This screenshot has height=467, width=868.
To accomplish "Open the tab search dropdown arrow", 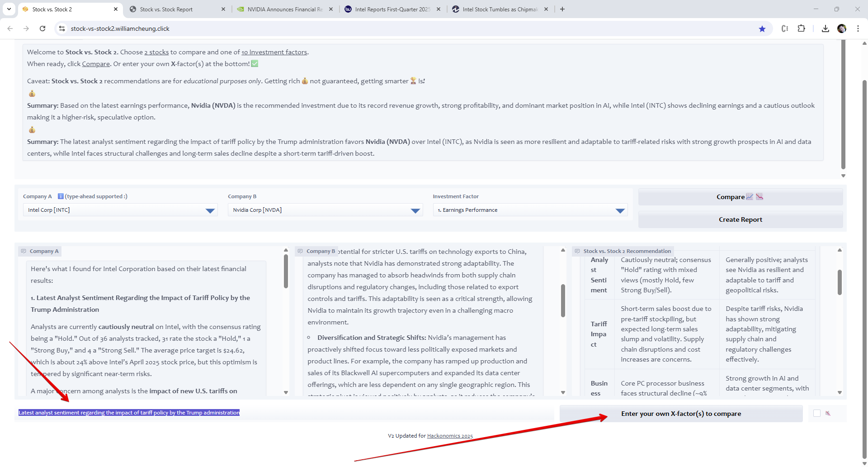I will (9, 9).
